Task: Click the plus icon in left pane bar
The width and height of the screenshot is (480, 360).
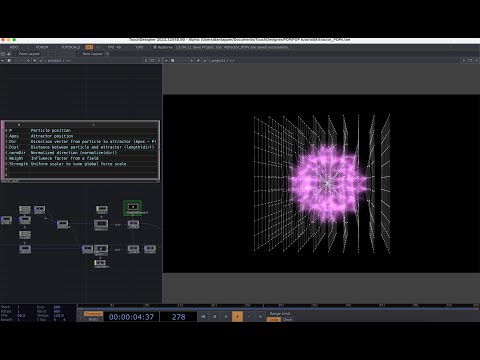Action: click(x=28, y=61)
